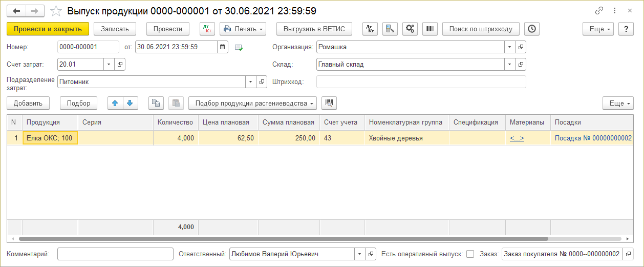
Task: Click table horizontal scrollbar
Action: [x=284, y=239]
